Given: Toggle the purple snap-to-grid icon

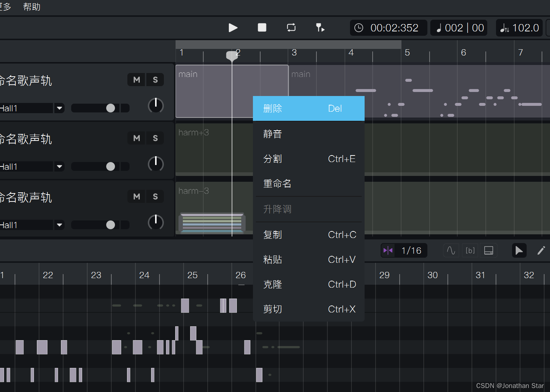Looking at the screenshot, I should [388, 250].
